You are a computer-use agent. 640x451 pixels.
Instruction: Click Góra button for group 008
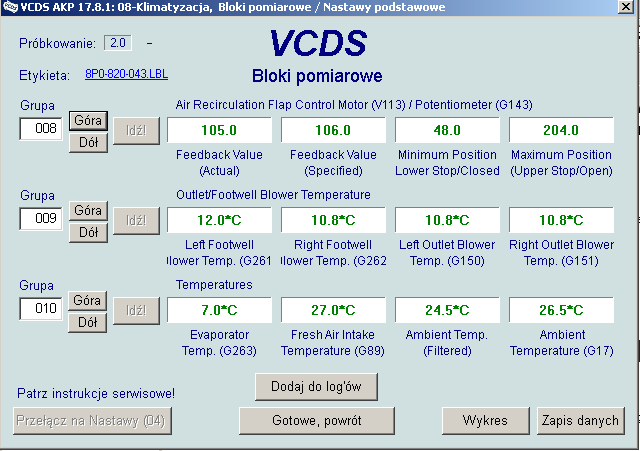(88, 121)
